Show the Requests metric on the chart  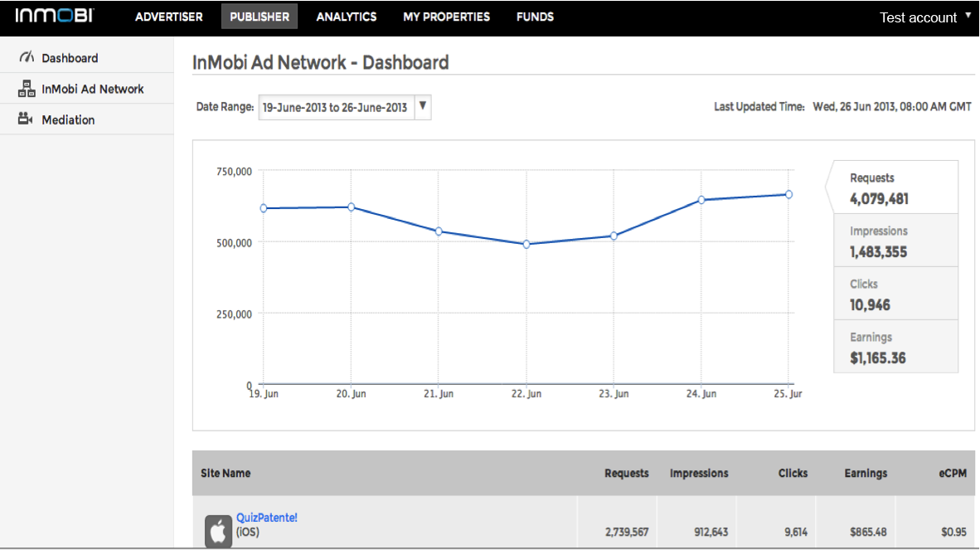895,187
